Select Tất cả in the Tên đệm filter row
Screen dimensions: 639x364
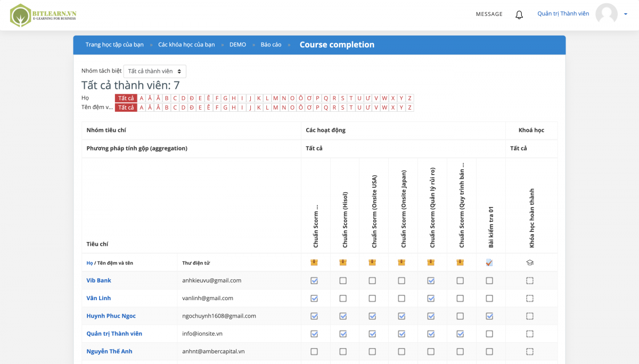pyautogui.click(x=126, y=107)
